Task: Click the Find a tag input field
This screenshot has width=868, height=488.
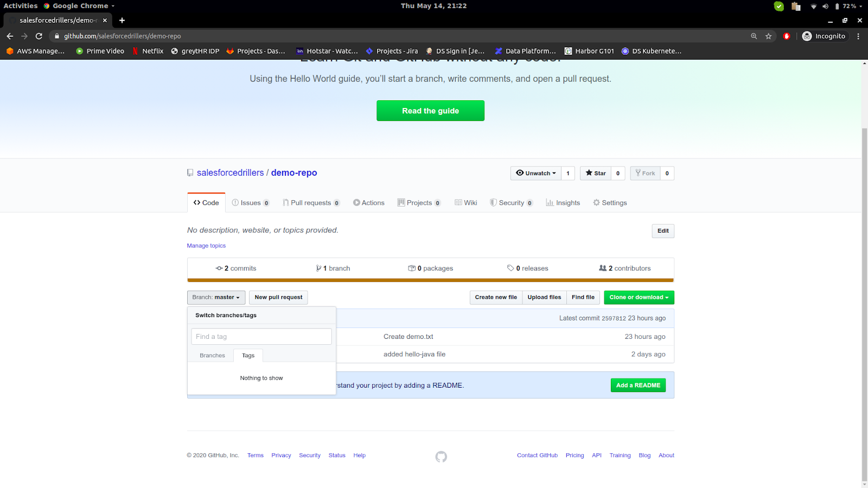Action: tap(261, 337)
